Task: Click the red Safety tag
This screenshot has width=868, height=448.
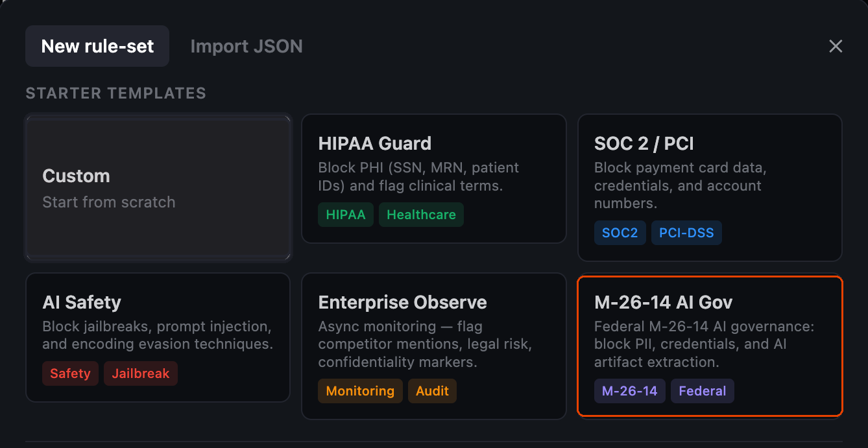Action: point(70,373)
